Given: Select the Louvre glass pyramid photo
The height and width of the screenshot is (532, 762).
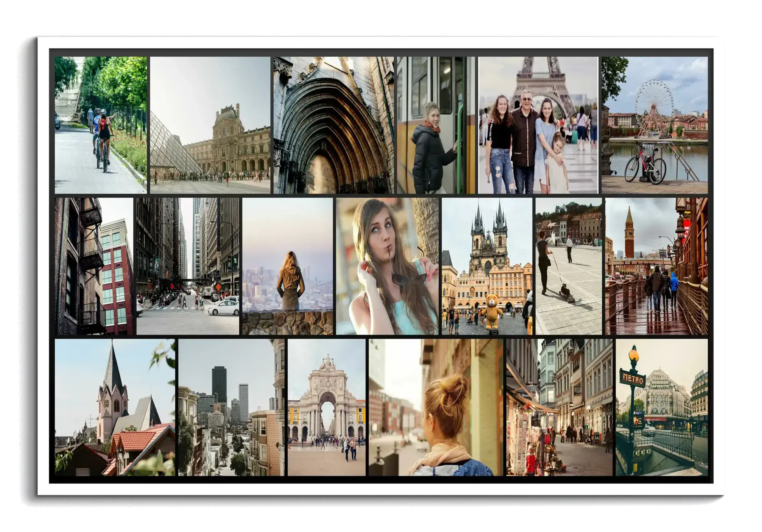Looking at the screenshot, I should pos(210,125).
